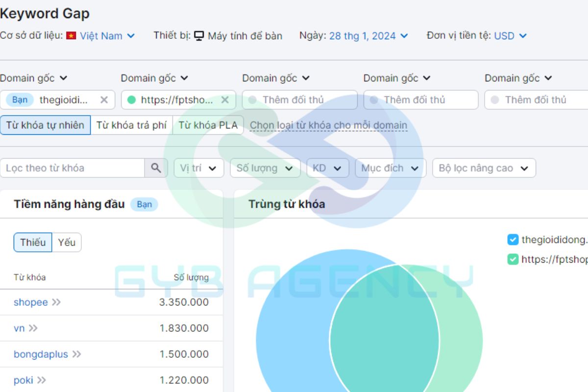Click the Lọc theo từ khóa input field
The image size is (588, 392).
pos(73,168)
